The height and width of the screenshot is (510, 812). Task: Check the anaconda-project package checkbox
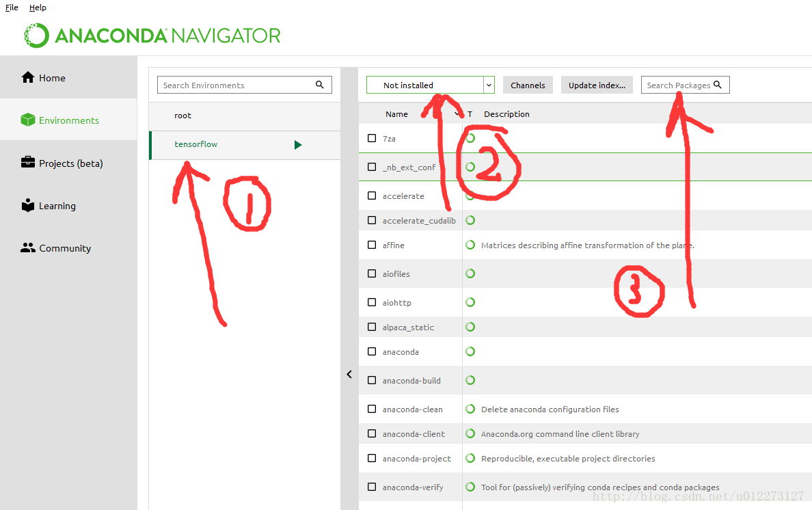point(372,458)
